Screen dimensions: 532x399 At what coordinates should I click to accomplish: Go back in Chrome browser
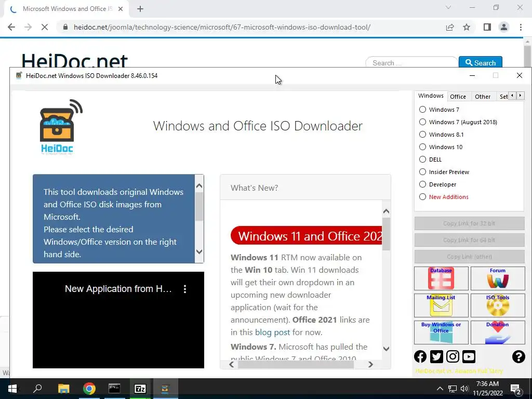coord(11,27)
